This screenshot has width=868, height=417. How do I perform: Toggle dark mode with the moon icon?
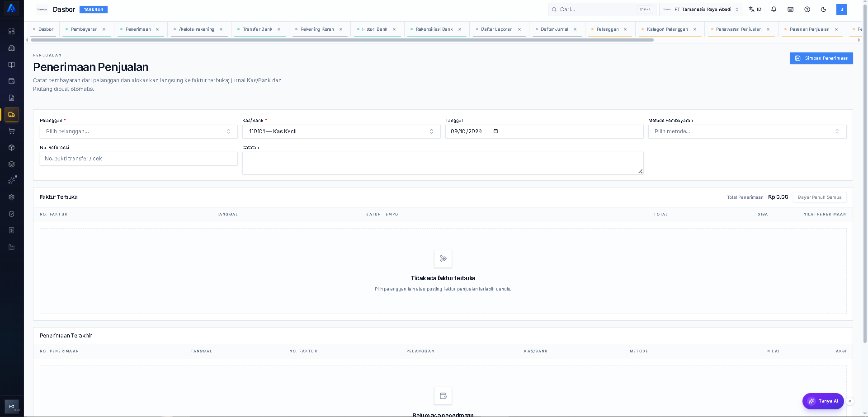pyautogui.click(x=824, y=9)
